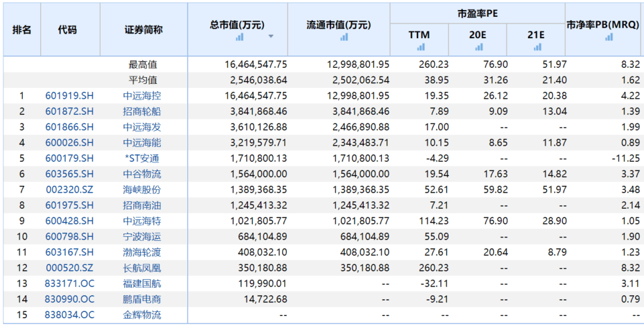Image resolution: width=644 pixels, height=326 pixels.
Task: Click the 最高值 row label
Action: pos(143,64)
